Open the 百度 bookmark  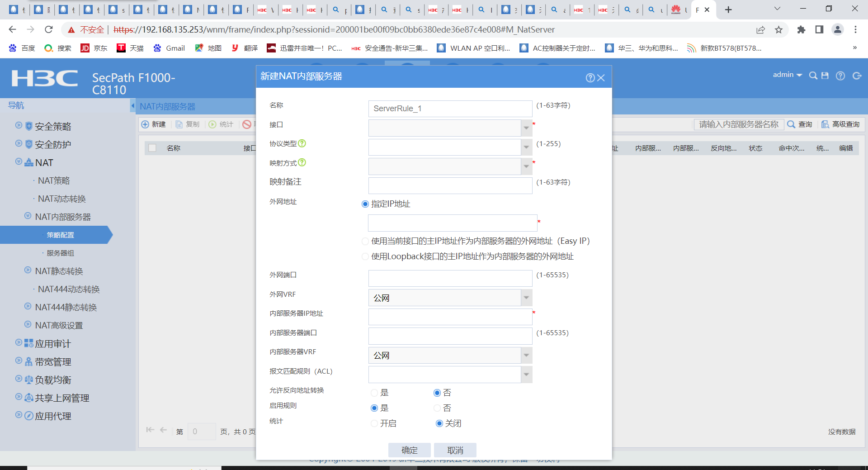coord(22,48)
